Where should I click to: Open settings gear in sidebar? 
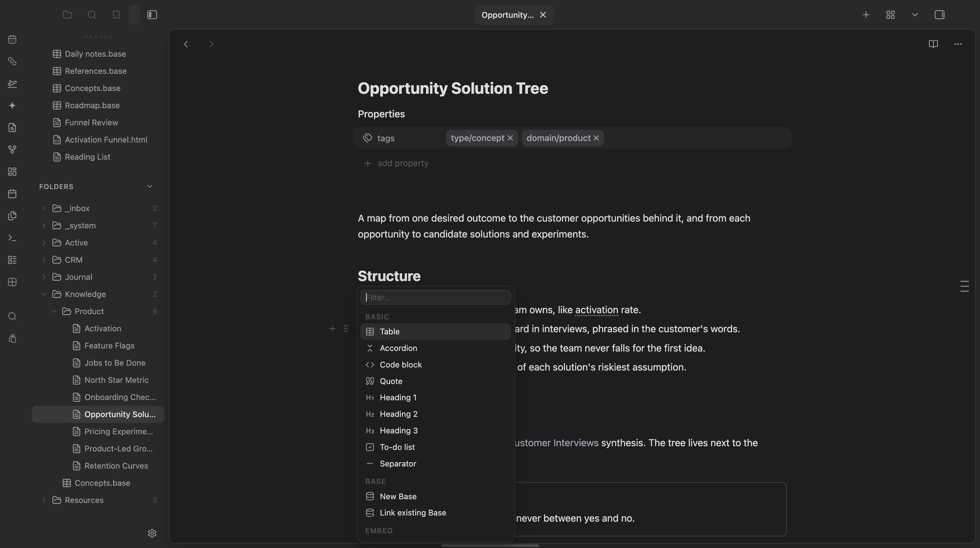click(152, 533)
